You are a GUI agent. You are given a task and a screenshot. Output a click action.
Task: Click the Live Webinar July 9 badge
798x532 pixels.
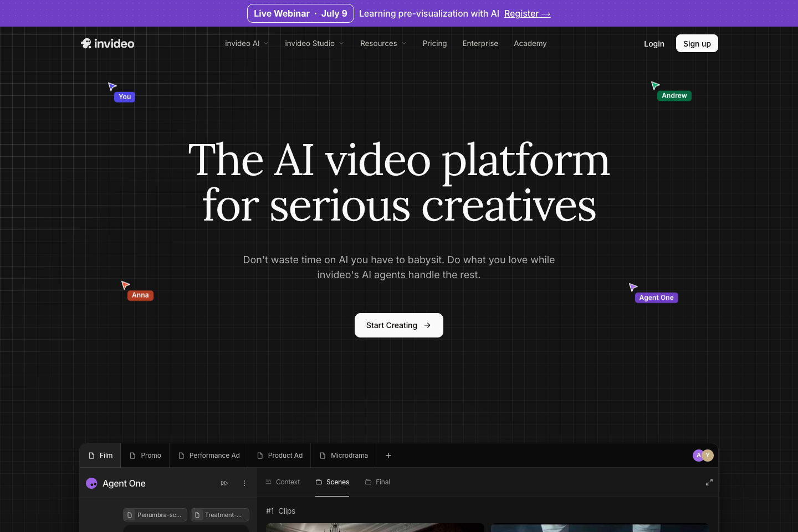pos(300,13)
